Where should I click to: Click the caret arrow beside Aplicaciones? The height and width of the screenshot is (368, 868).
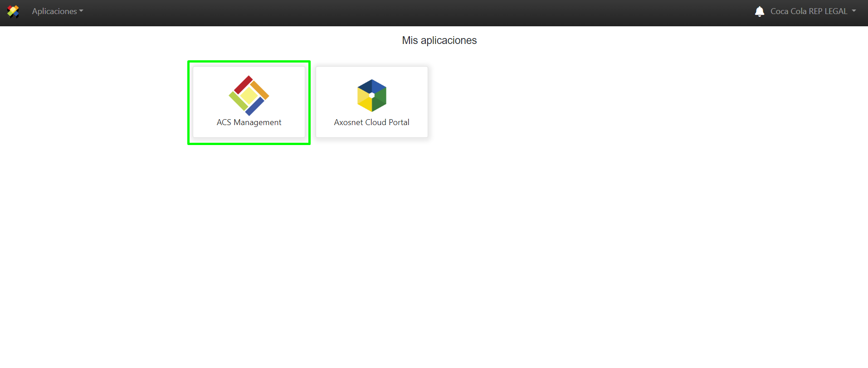pyautogui.click(x=81, y=11)
